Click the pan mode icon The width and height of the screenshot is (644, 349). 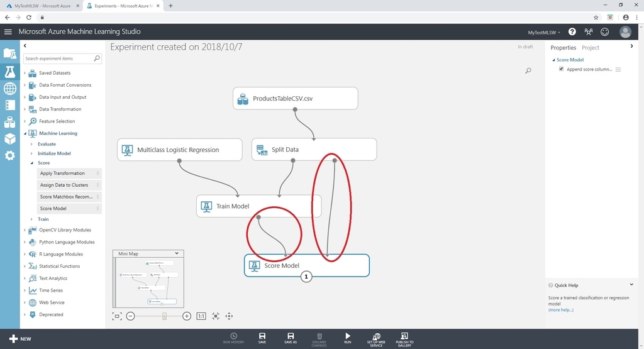229,316
